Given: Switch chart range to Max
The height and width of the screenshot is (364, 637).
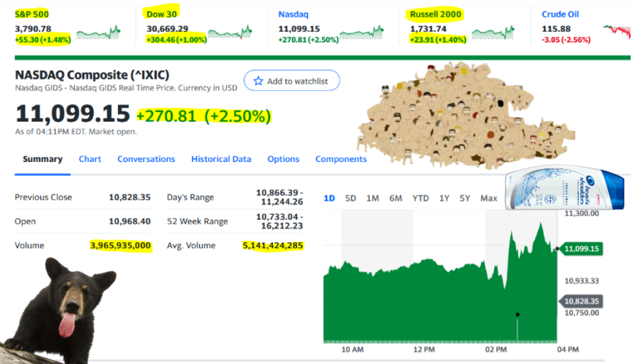Looking at the screenshot, I should click(488, 198).
